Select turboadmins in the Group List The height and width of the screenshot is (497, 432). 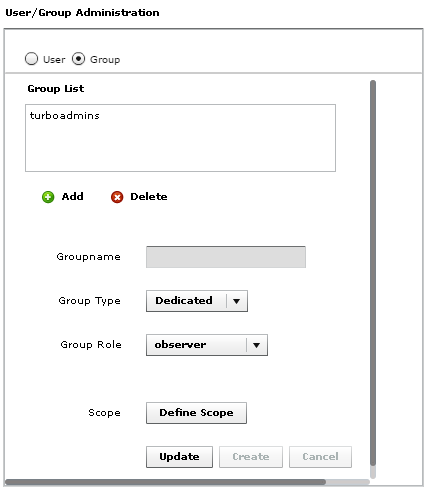coord(65,116)
